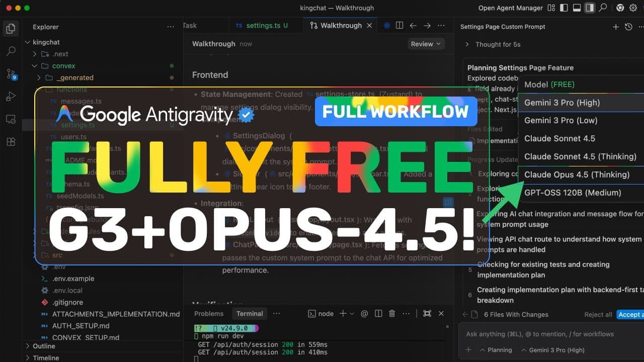The image size is (644, 362).
Task: Start a new agent conversation with plus
Action: pyautogui.click(x=616, y=27)
